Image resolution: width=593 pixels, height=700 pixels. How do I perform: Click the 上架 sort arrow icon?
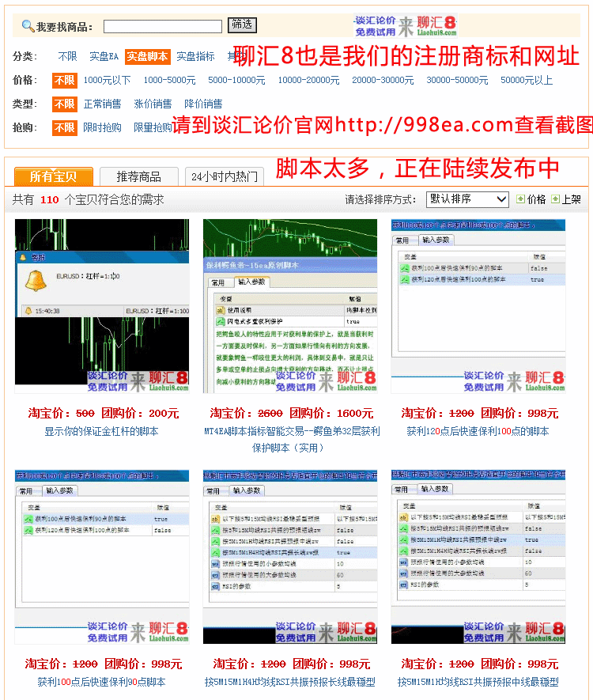556,199
